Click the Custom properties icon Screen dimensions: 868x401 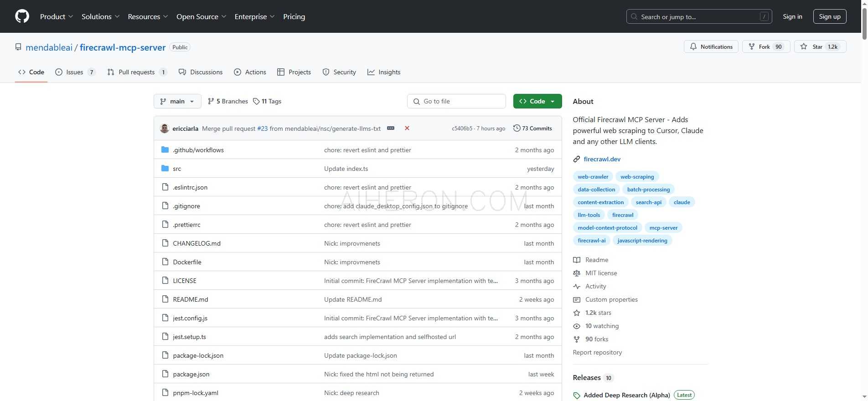[x=577, y=299]
